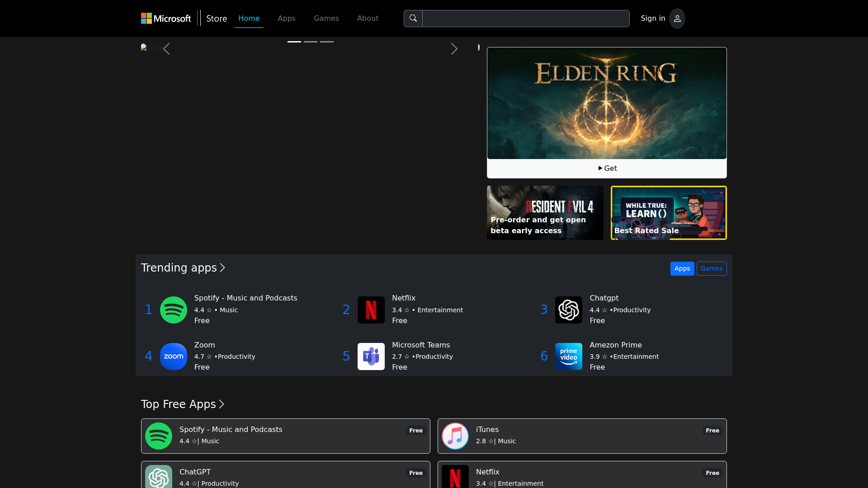Screen dimensions: 868x488
Task: Open Netflix title in Trending apps
Action: (404, 298)
